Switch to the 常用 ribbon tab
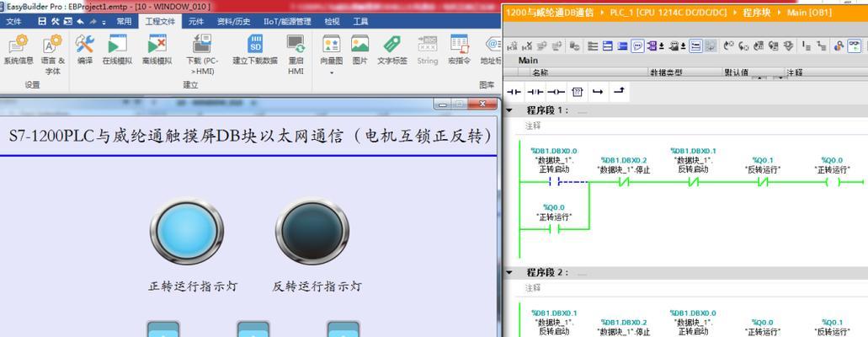 pos(124,21)
